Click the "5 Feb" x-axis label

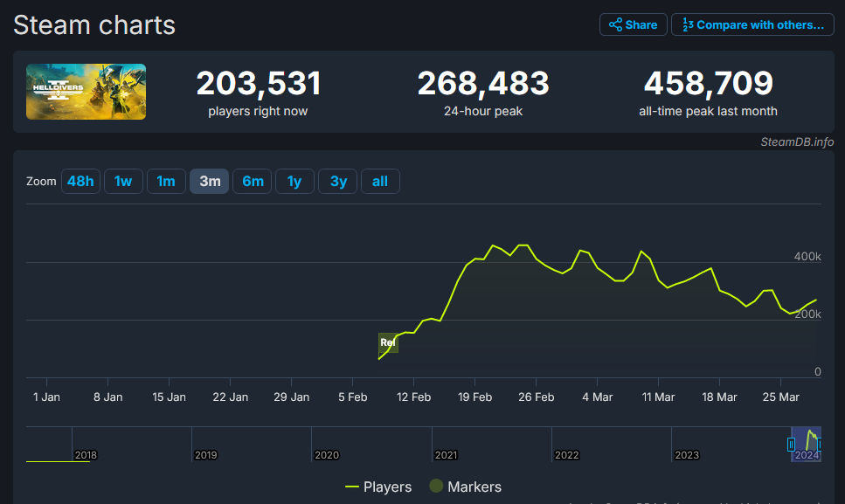(x=352, y=397)
